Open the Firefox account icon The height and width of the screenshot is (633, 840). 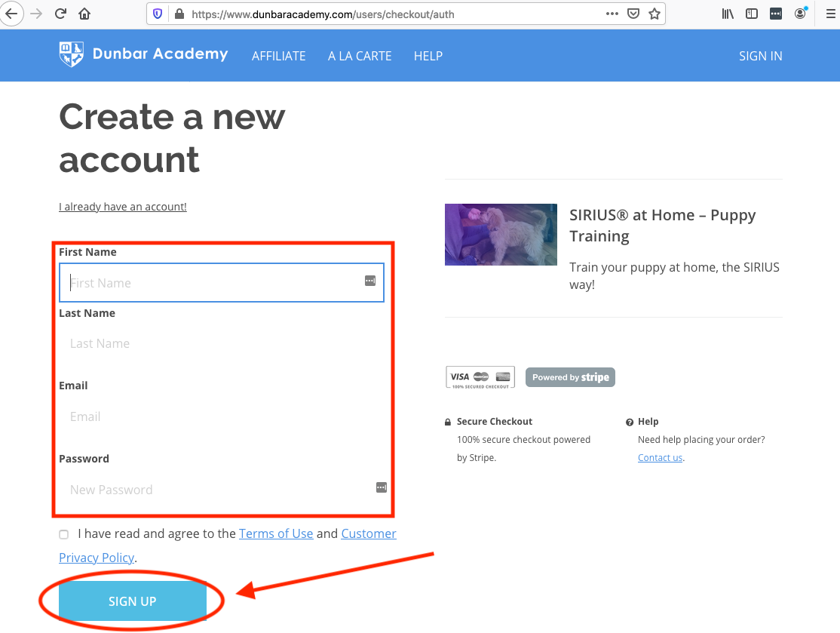(800, 14)
